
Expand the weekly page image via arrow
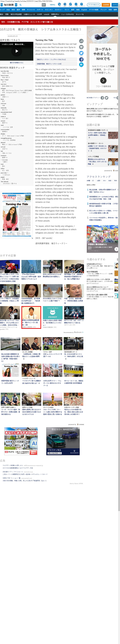click(x=32, y=238)
